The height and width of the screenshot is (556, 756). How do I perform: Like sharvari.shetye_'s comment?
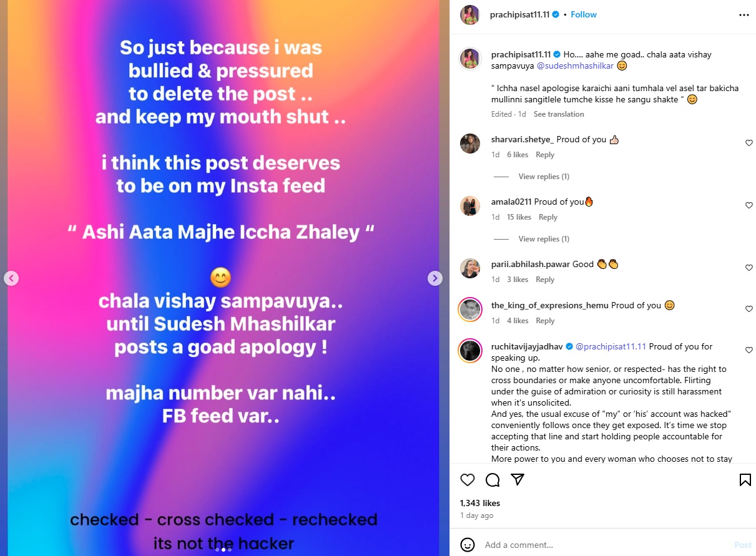pyautogui.click(x=749, y=143)
